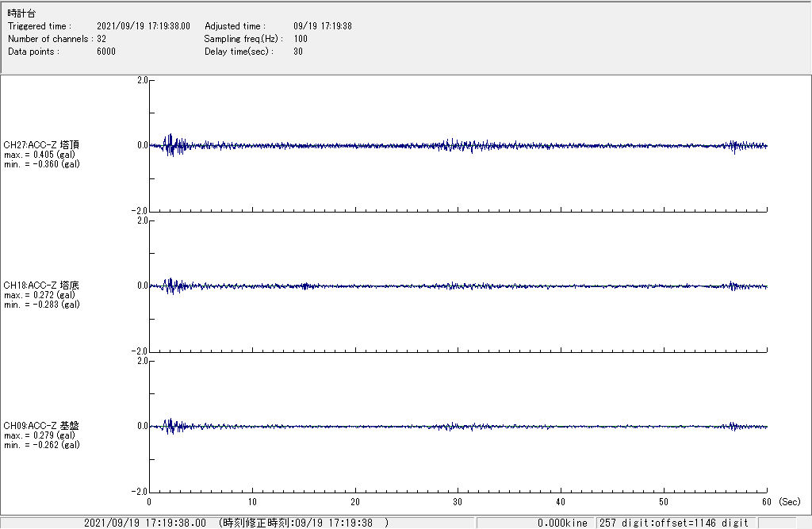Click the 時刻修正時刻 timestamp in status bar
Viewport: 812px width, 529px height.
pyautogui.click(x=304, y=523)
